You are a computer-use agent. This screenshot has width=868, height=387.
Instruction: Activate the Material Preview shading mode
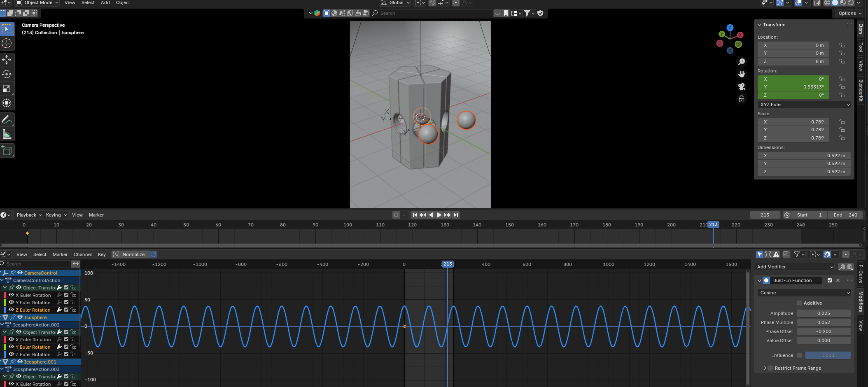(x=842, y=3)
